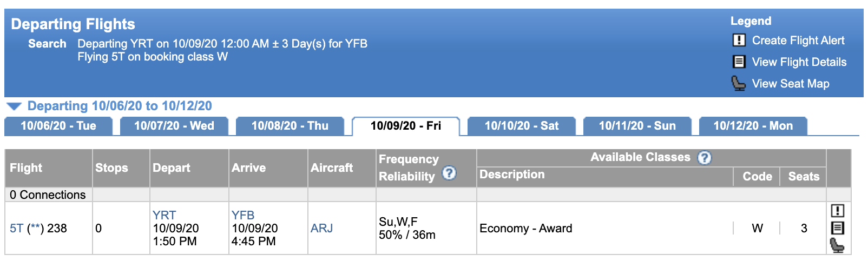This screenshot has height=268, width=868.
Task: Click the View Seat Map legend icon
Action: 739,83
